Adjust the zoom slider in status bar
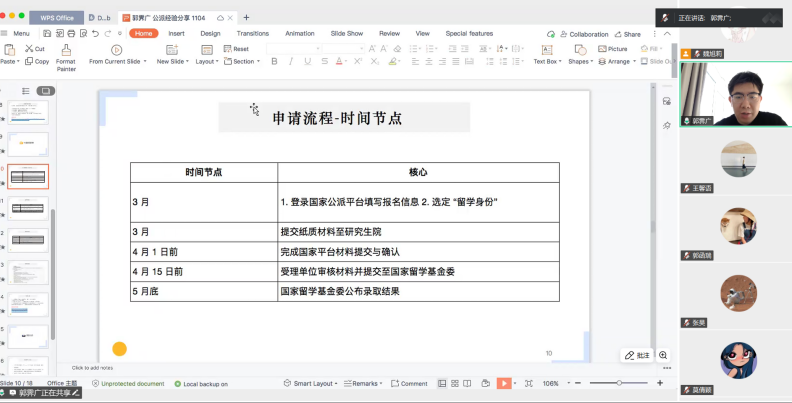Viewport: 792px width, 403px height. [619, 383]
